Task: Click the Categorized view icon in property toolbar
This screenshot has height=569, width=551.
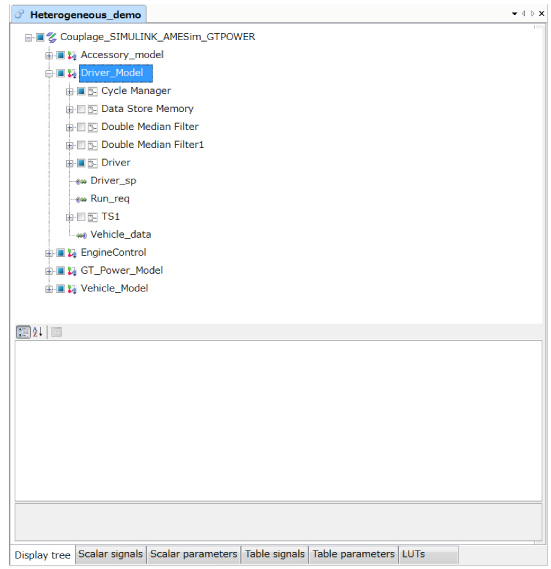Action: (x=23, y=332)
